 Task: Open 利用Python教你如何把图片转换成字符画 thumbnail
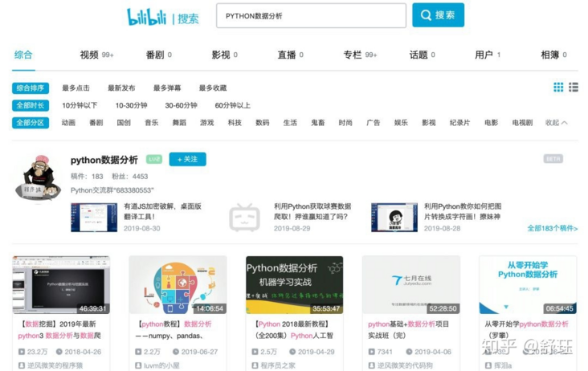coord(394,218)
